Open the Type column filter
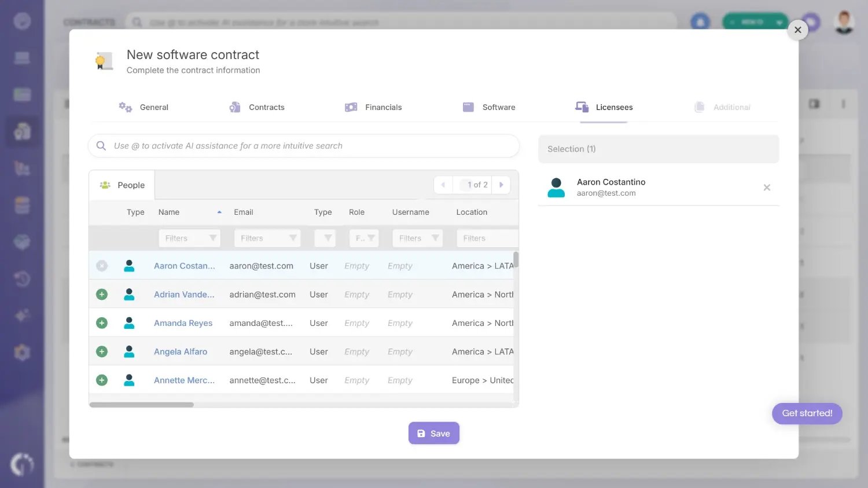Viewport: 868px width, 488px height. [x=325, y=238]
